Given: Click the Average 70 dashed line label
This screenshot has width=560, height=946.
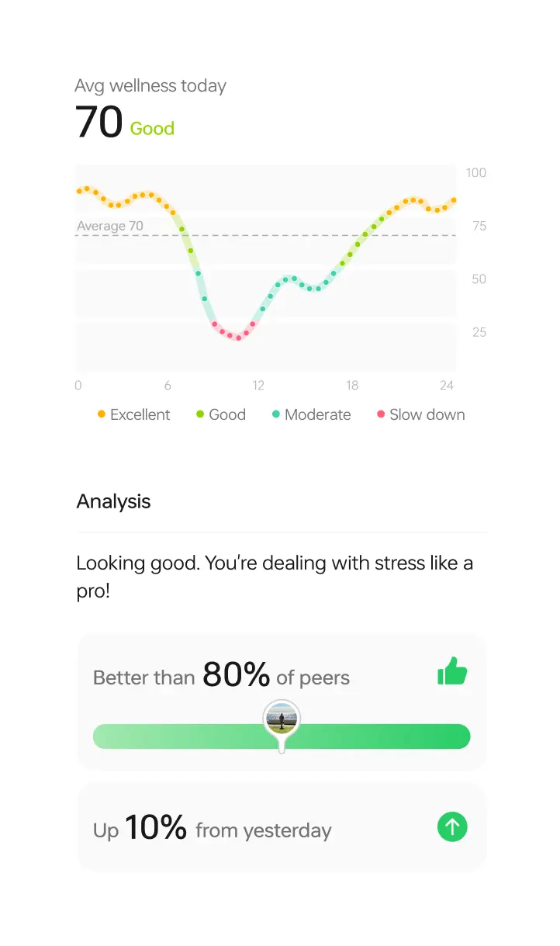Looking at the screenshot, I should coord(110,227).
